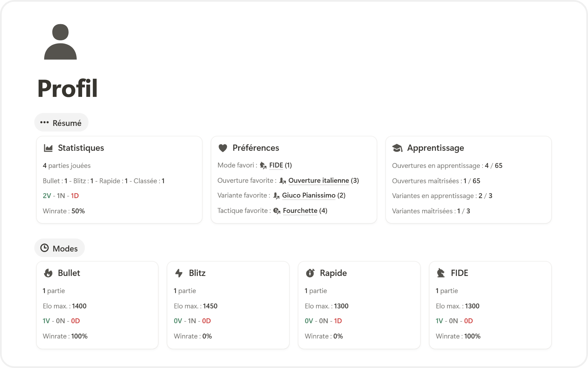Click the Apprentissage graduation cap icon
Image resolution: width=588 pixels, height=368 pixels.
(397, 148)
